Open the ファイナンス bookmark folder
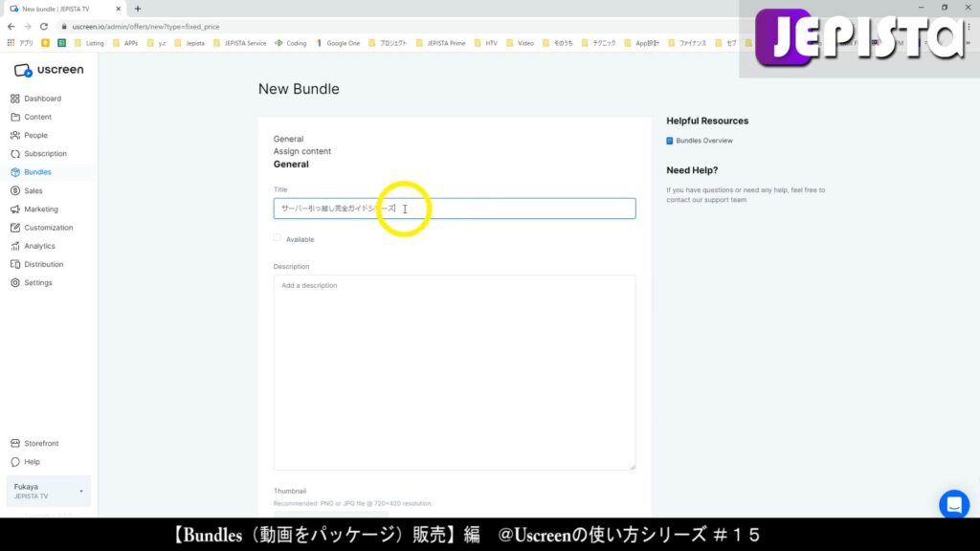980x551 pixels. pos(687,43)
